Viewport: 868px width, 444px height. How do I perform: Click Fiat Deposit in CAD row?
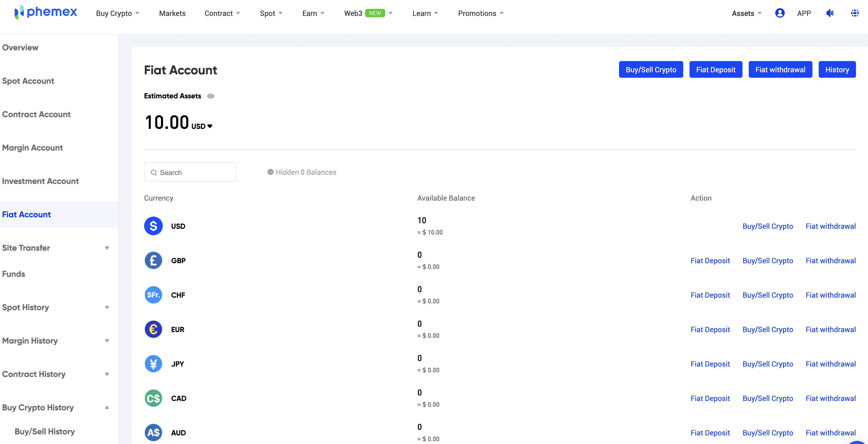710,398
